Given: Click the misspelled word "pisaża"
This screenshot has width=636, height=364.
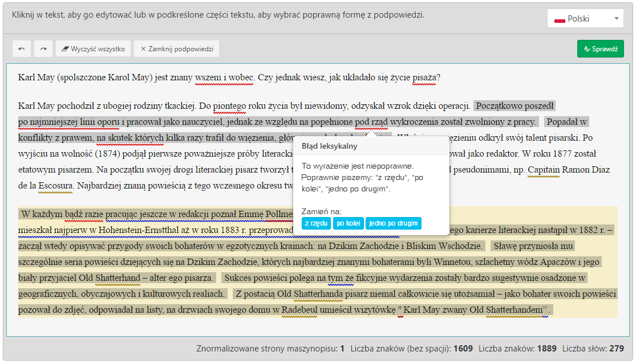Looking at the screenshot, I should point(424,78).
